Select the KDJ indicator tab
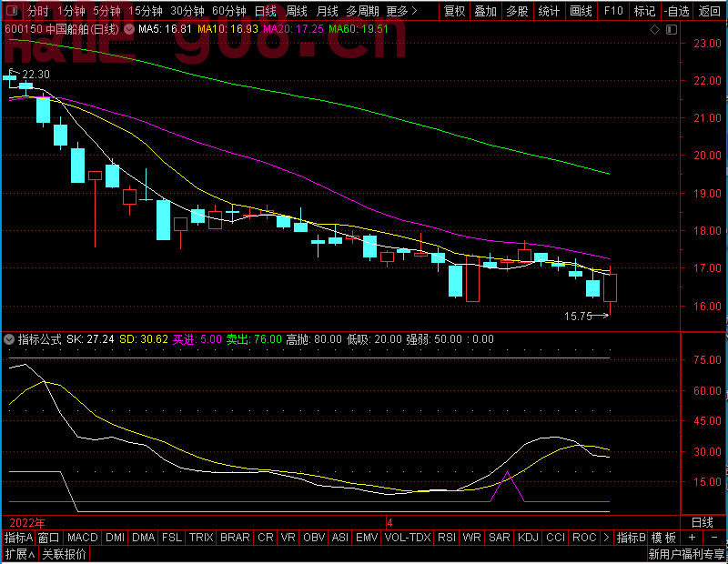This screenshot has width=728, height=564. click(528, 538)
